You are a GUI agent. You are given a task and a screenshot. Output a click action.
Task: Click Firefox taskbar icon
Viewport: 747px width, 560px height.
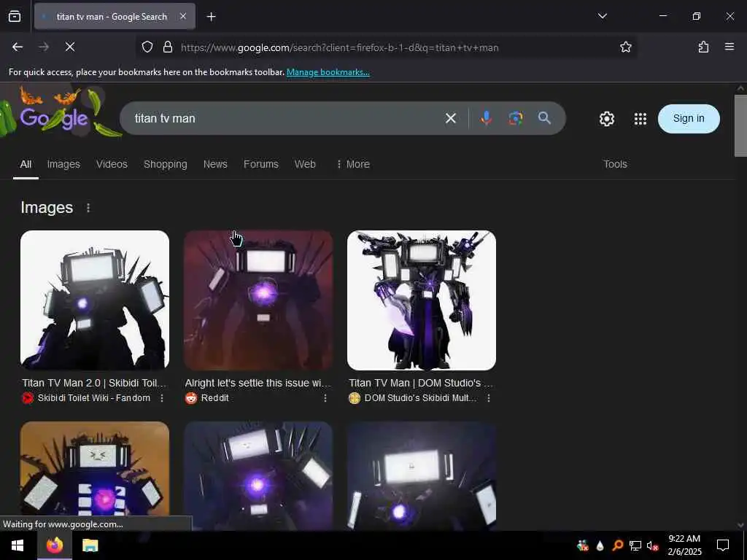tap(54, 545)
